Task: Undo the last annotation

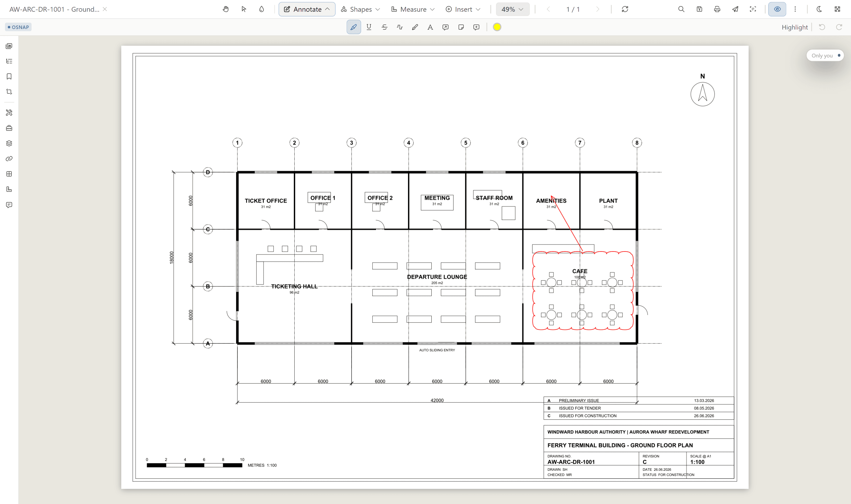Action: pyautogui.click(x=822, y=27)
